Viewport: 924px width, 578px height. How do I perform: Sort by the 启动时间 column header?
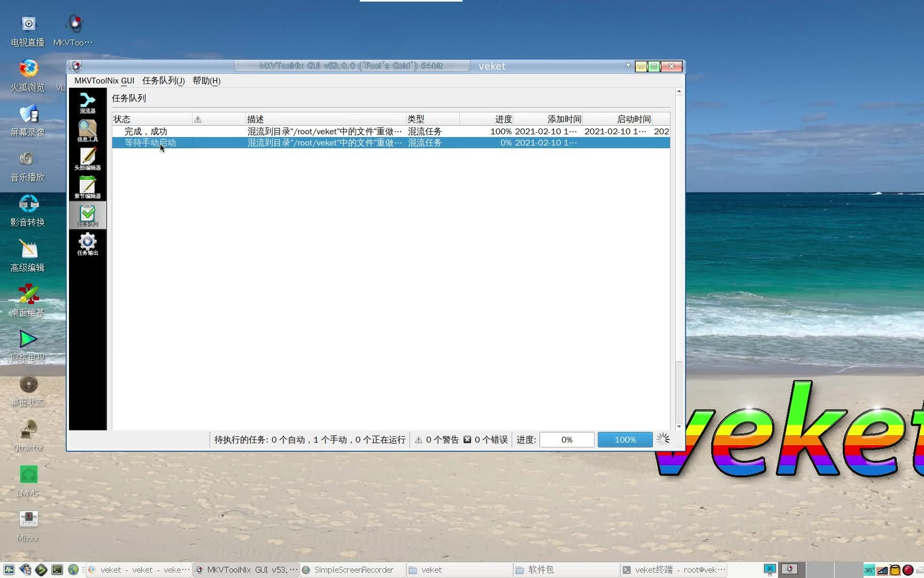(617, 119)
